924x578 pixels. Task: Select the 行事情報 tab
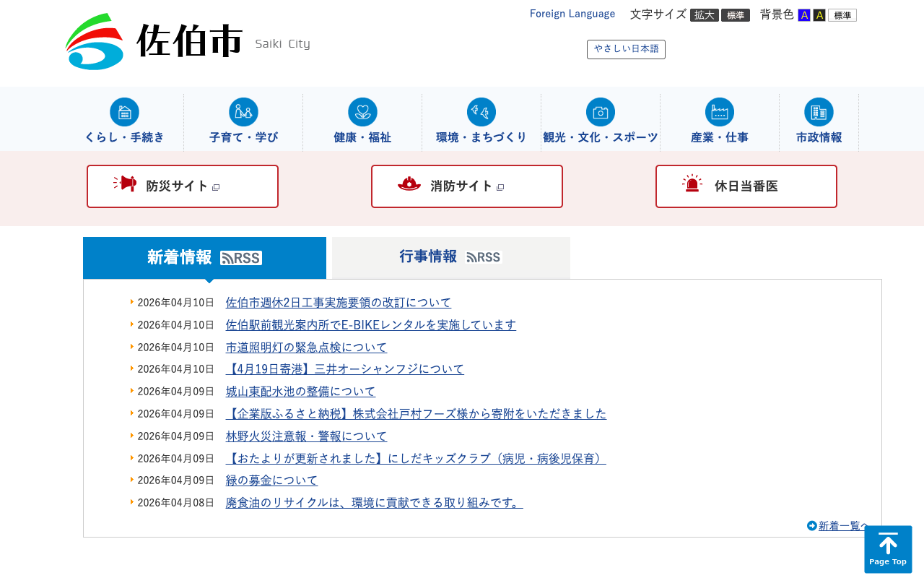pos(451,258)
